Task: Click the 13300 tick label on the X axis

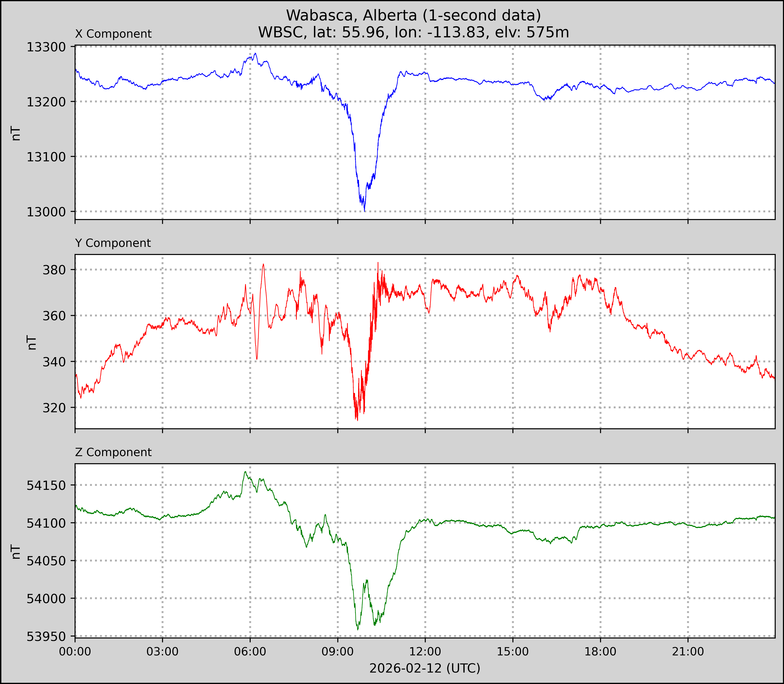Action: [x=46, y=47]
